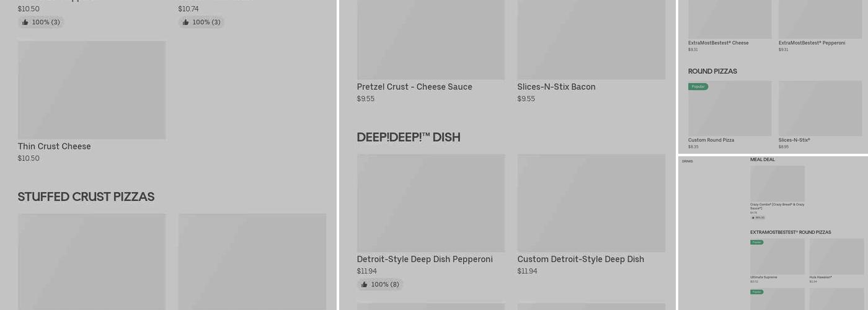Screen dimensions: 868x310
Task: Open the Ultimate Supreme pizza title
Action: (763, 277)
